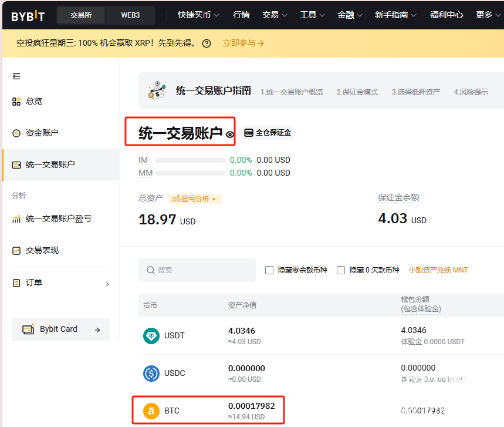
Task: Click the 统一交易账户 sidebar icon
Action: tap(16, 165)
